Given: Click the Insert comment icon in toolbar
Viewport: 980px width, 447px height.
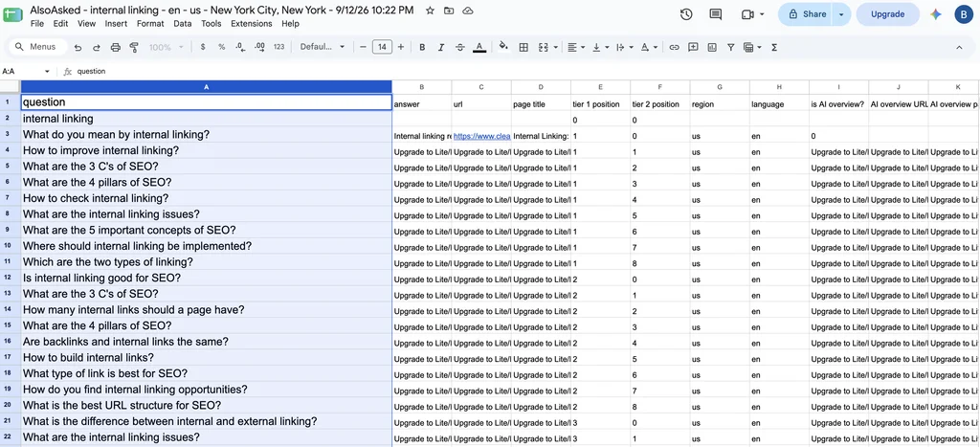Looking at the screenshot, I should [x=693, y=47].
